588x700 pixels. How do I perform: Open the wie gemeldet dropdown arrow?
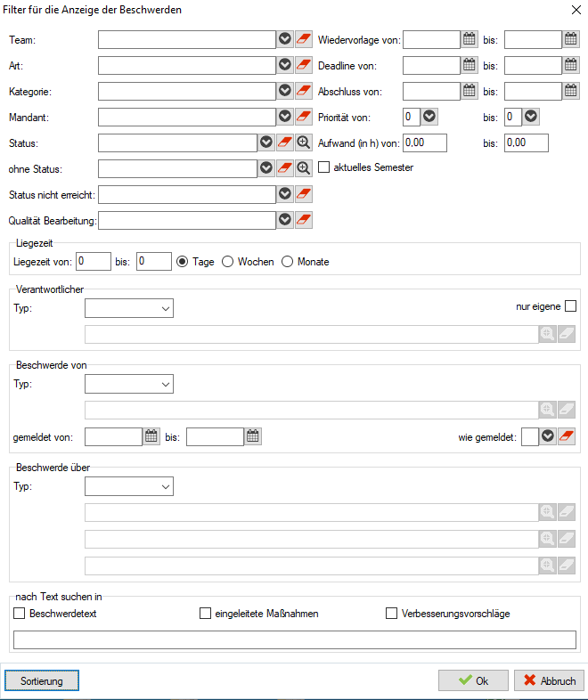[x=548, y=436]
